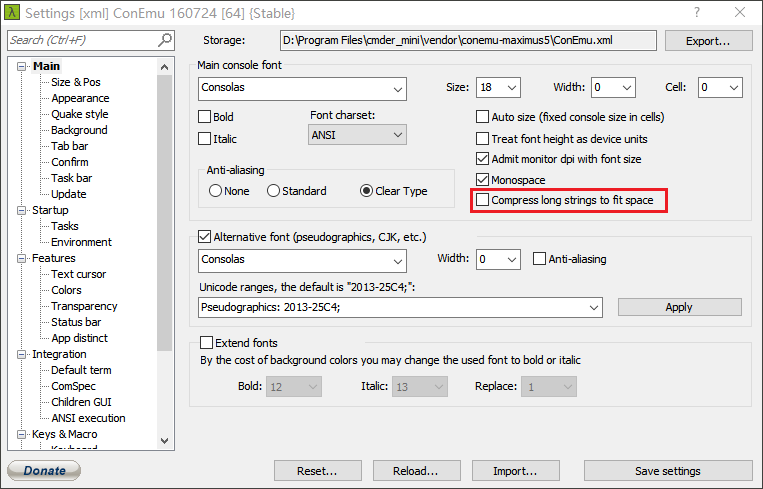Select None anti-aliasing radio button
Image resolution: width=763 pixels, height=489 pixels.
pyautogui.click(x=215, y=191)
